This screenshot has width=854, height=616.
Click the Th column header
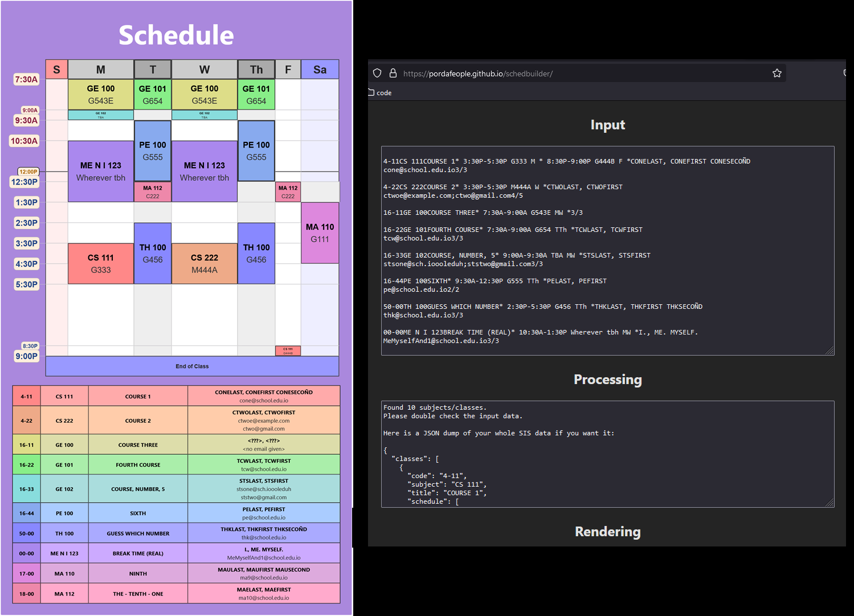[256, 70]
